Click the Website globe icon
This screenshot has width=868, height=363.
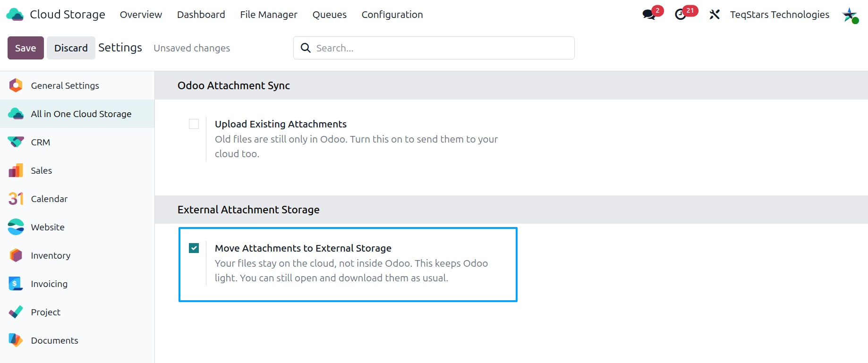[x=16, y=227]
